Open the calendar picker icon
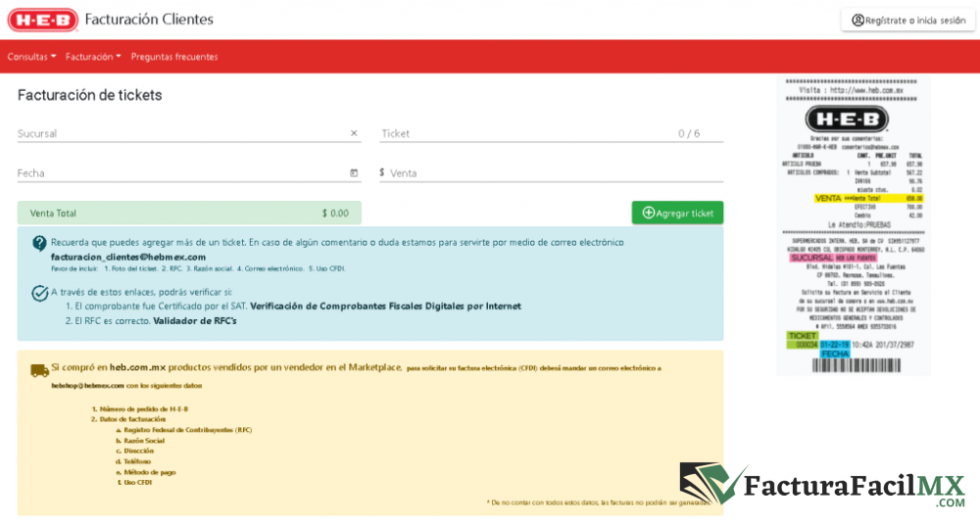 click(x=354, y=173)
